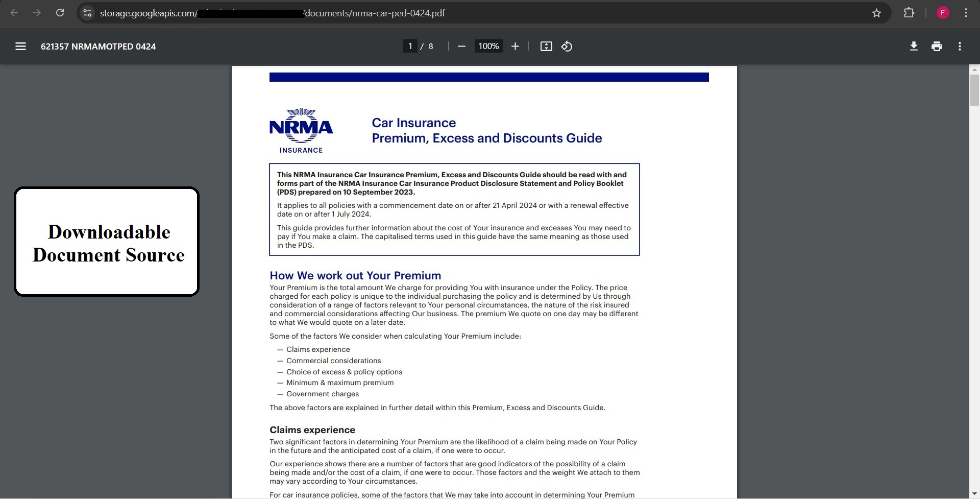Click the total page count '8'

pos(431,46)
